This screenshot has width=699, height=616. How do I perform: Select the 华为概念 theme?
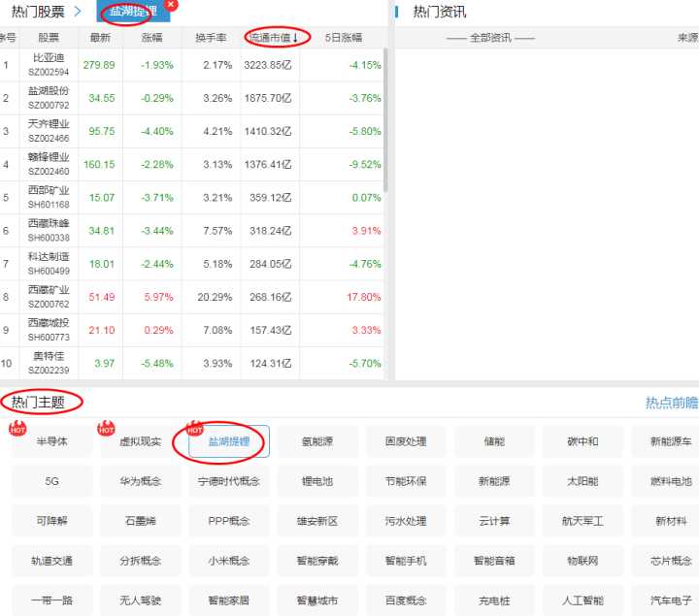(140, 481)
